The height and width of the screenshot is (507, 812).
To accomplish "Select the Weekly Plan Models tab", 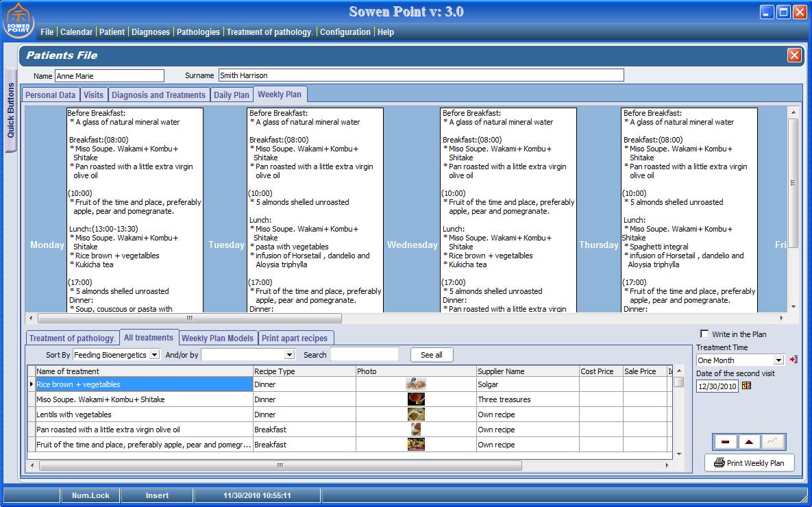I will 217,338.
